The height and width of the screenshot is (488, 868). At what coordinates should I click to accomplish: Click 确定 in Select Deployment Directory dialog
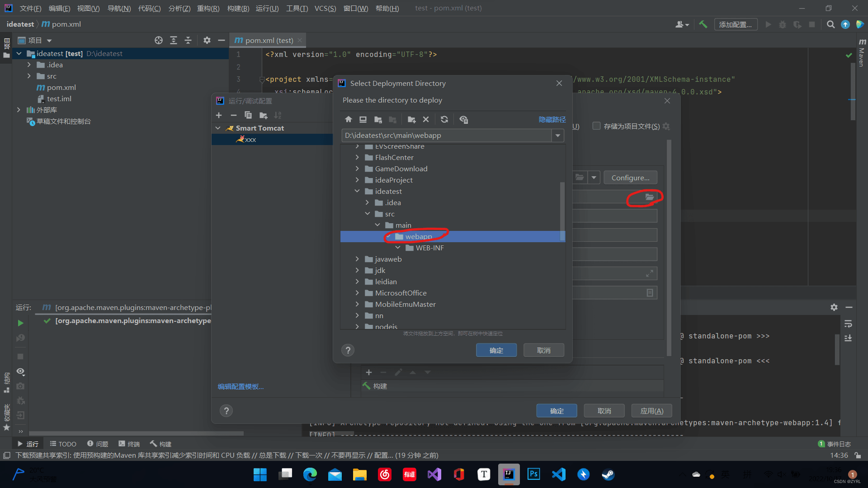(x=496, y=350)
